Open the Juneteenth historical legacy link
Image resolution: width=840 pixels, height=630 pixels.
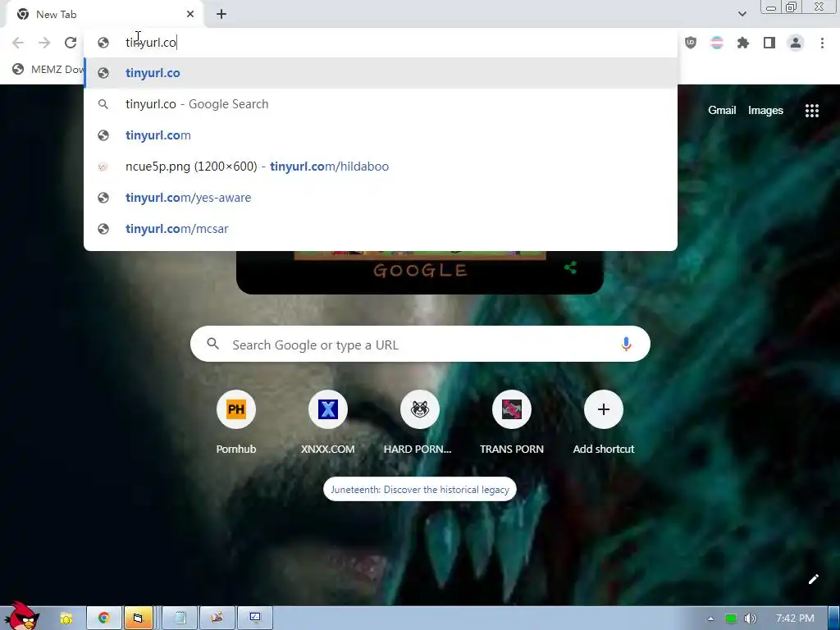pyautogui.click(x=420, y=489)
